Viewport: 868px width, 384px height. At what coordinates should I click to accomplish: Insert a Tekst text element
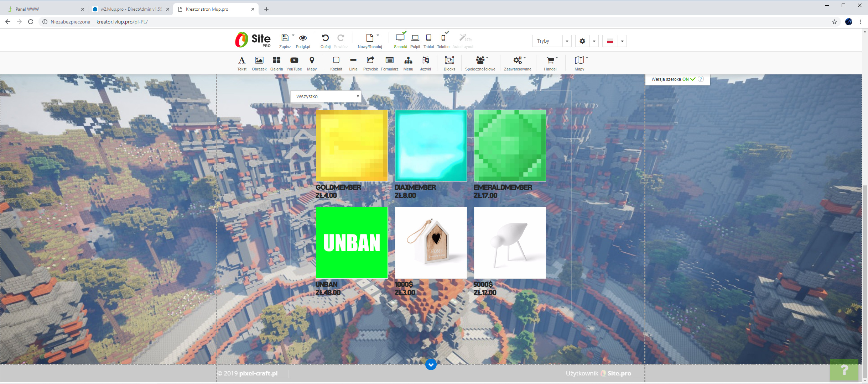pos(242,61)
